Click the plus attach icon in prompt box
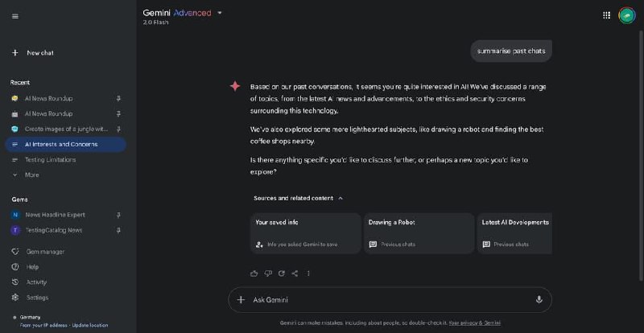The height and width of the screenshot is (333, 644). 241,299
